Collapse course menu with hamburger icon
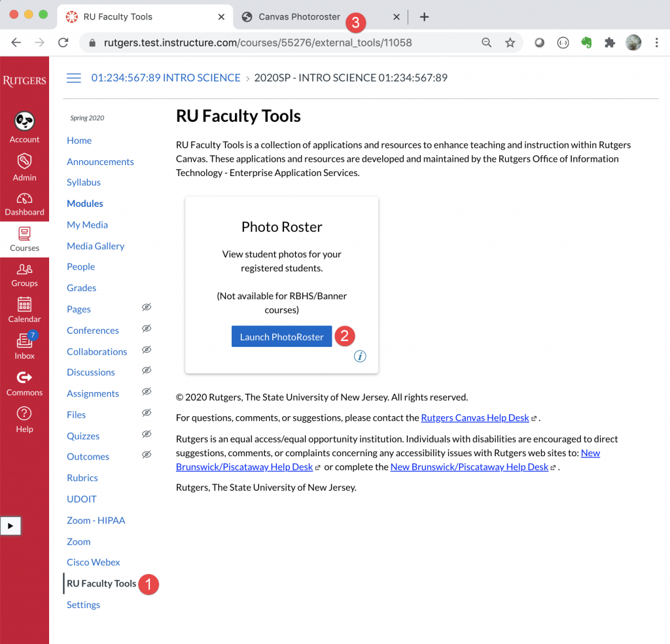 point(73,78)
